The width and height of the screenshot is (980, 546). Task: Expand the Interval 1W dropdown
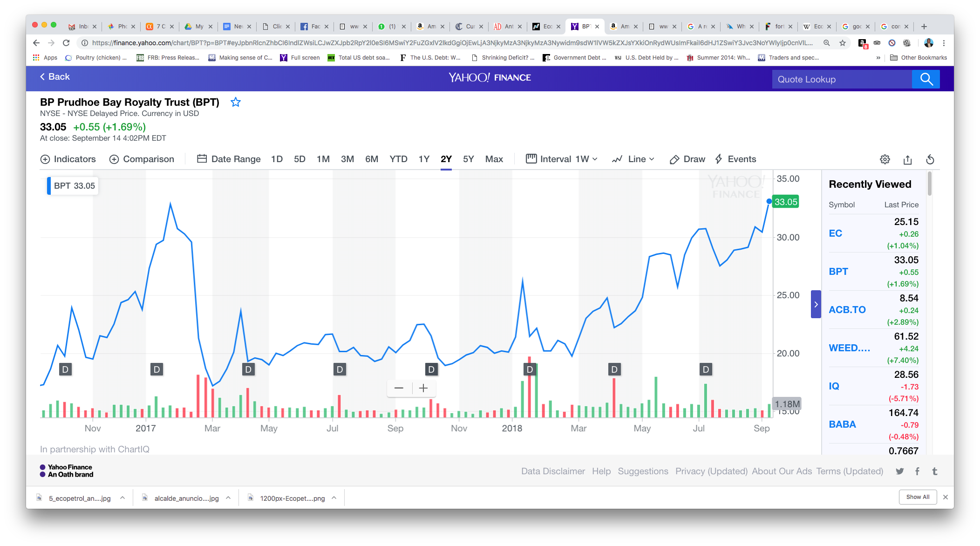[x=562, y=159]
